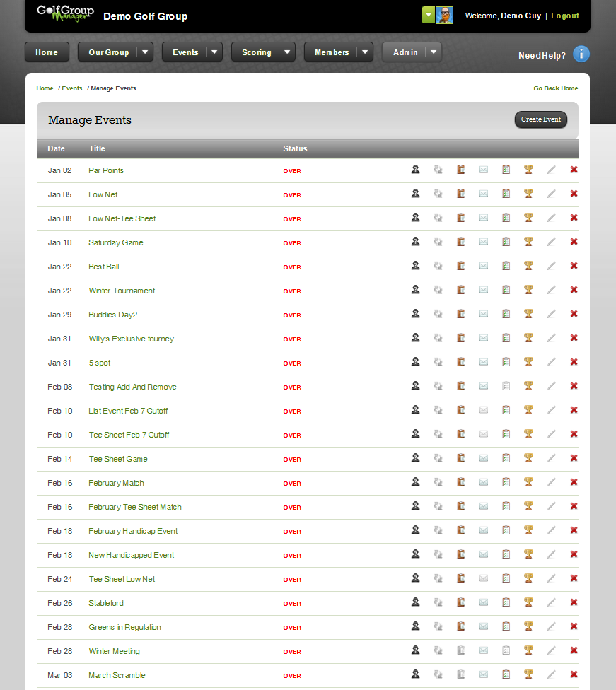Expand the Admin dropdown arrow
Image resolution: width=616 pixels, height=690 pixels.
432,52
